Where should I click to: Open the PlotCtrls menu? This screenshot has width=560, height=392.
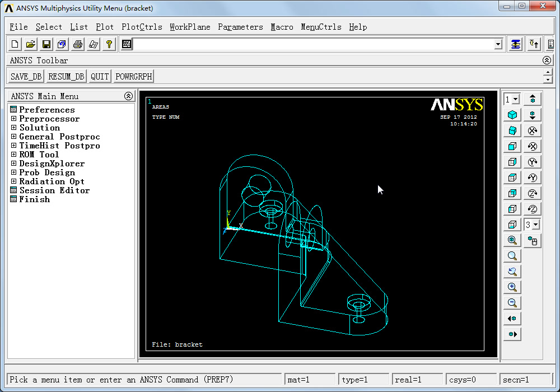pyautogui.click(x=142, y=27)
